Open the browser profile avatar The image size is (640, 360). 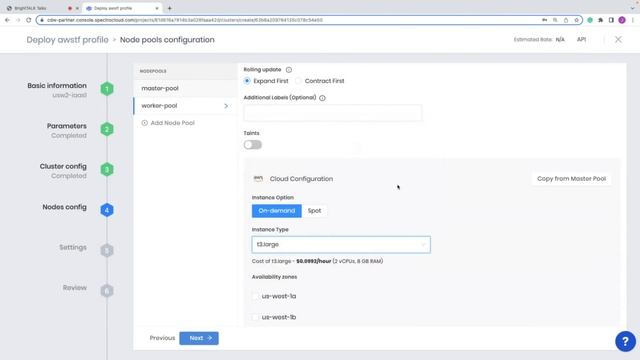(622, 20)
